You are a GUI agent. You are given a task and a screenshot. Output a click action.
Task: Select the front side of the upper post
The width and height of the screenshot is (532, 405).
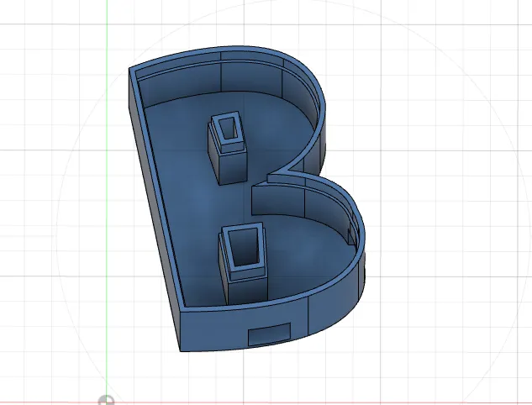coord(232,168)
